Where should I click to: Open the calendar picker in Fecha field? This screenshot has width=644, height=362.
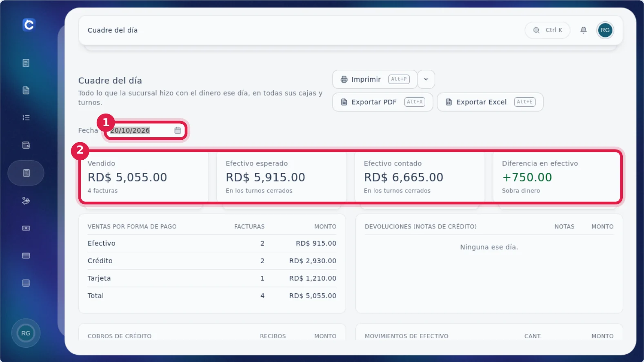coord(178,130)
